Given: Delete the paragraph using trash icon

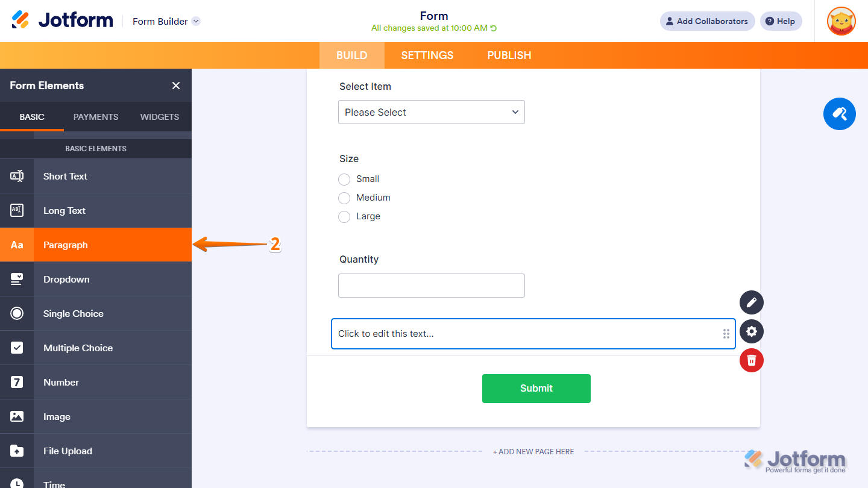Looking at the screenshot, I should point(751,360).
